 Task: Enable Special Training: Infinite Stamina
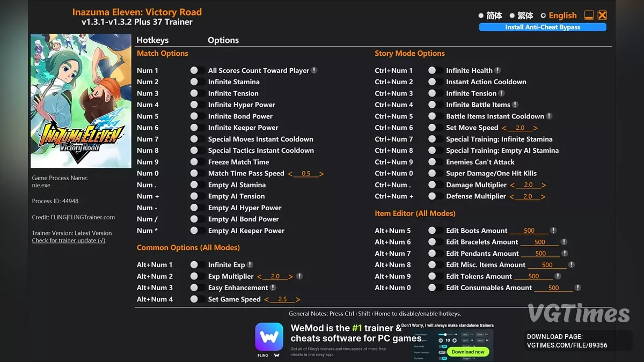(x=435, y=139)
